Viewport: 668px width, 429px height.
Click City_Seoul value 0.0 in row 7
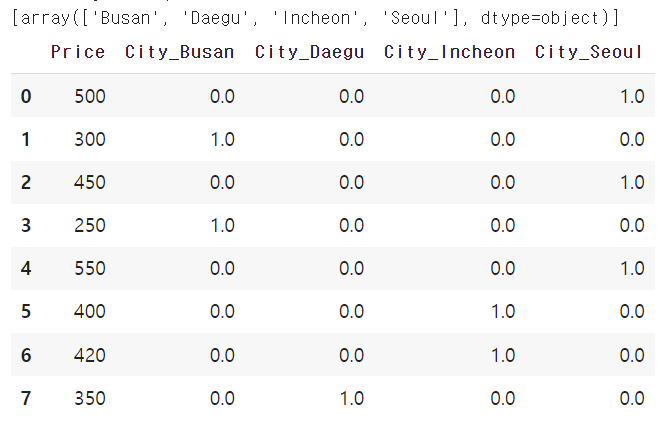[632, 398]
